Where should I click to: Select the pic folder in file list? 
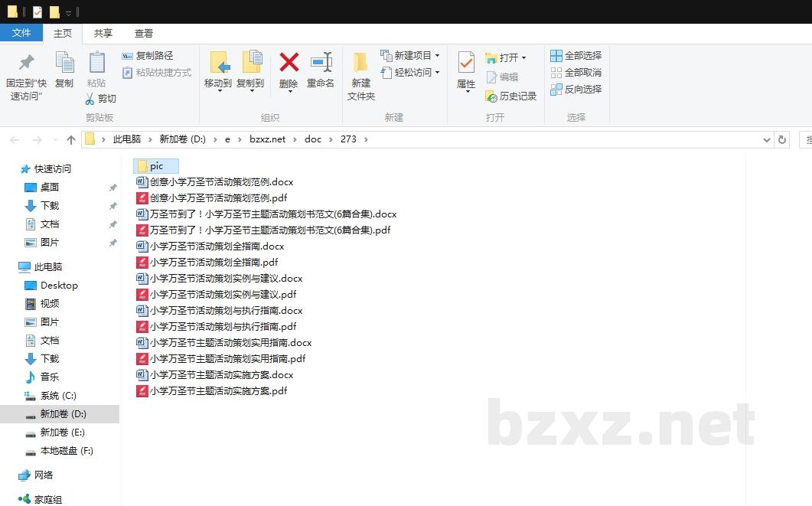coord(156,166)
